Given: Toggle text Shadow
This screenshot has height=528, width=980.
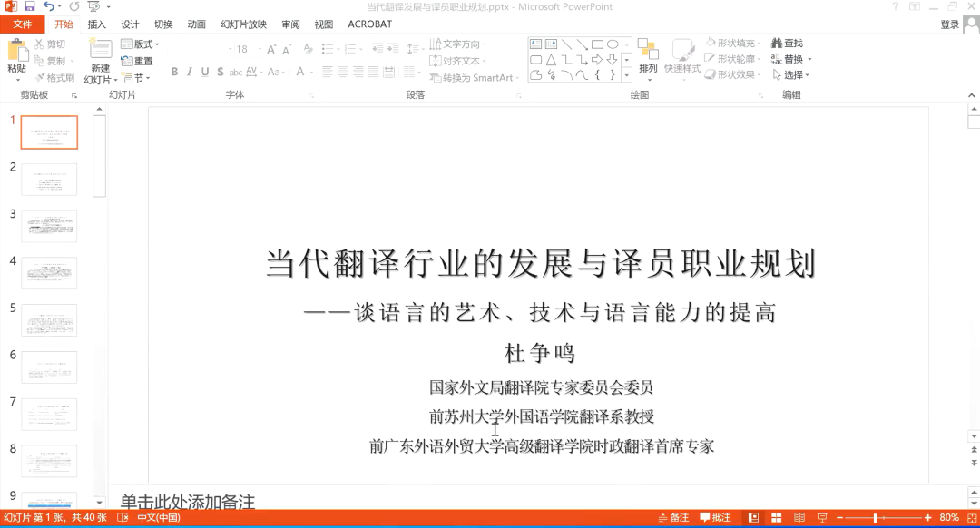Looking at the screenshot, I should click(220, 72).
